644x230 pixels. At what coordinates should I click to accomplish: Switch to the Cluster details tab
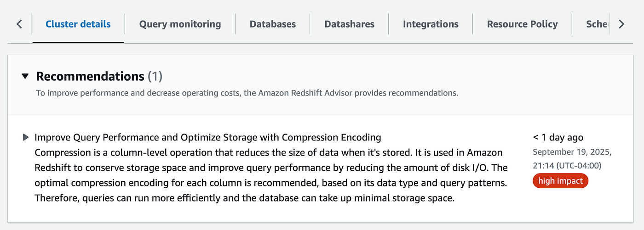(78, 24)
